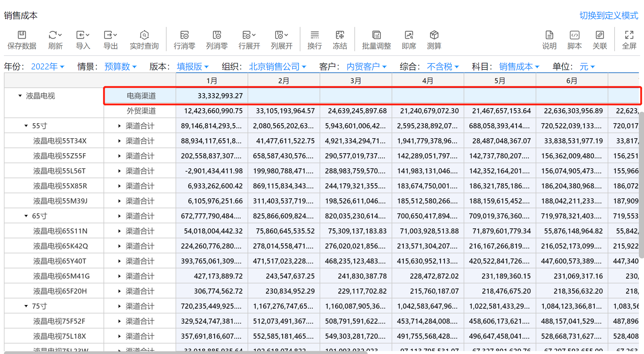
Task: Click the 测算 calculation cube icon
Action: coord(434,35)
